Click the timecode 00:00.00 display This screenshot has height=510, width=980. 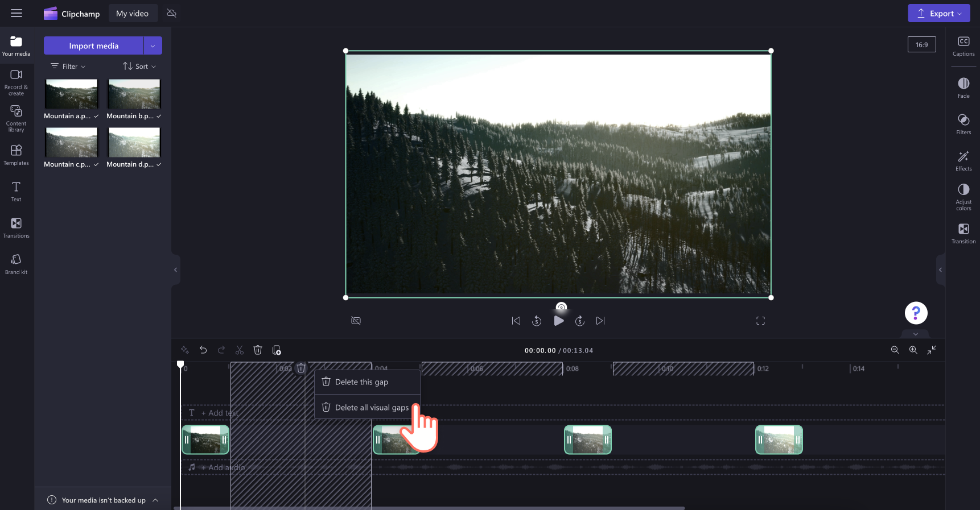click(540, 351)
